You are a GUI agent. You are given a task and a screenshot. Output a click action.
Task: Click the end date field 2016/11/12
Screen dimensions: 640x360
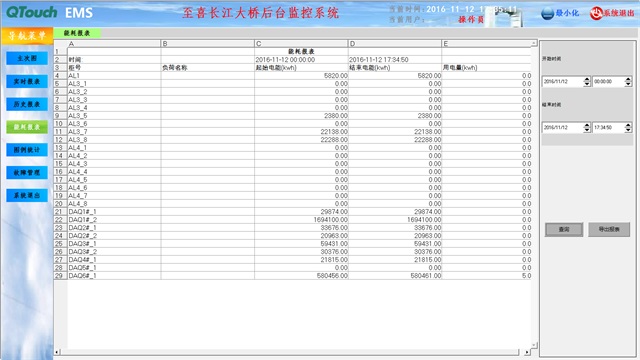[562, 127]
